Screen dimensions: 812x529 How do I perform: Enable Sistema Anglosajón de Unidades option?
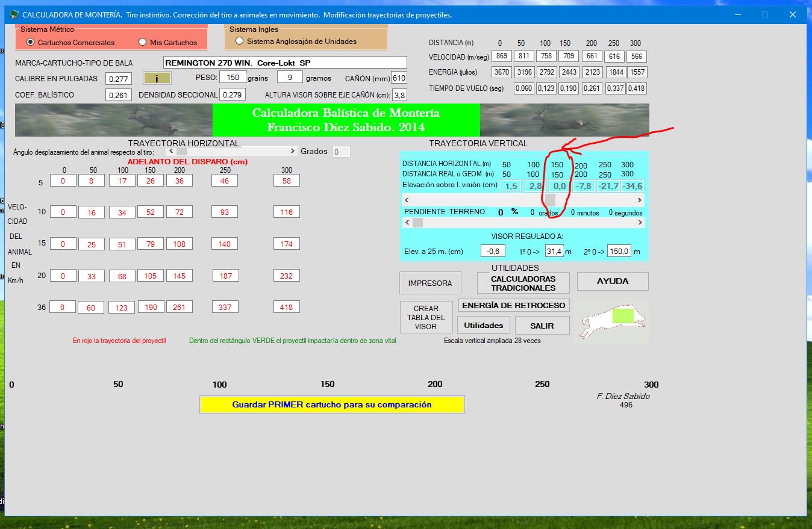(240, 41)
